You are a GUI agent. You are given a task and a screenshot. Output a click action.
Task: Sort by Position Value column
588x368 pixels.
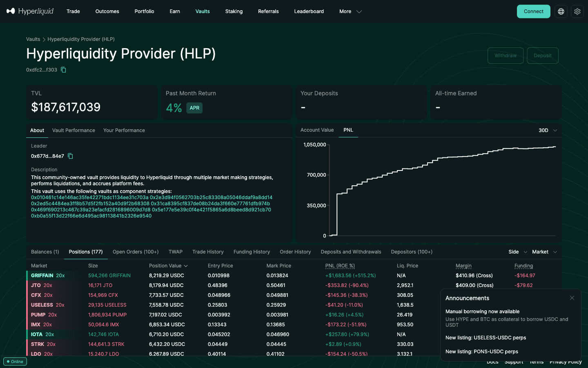pos(168,266)
